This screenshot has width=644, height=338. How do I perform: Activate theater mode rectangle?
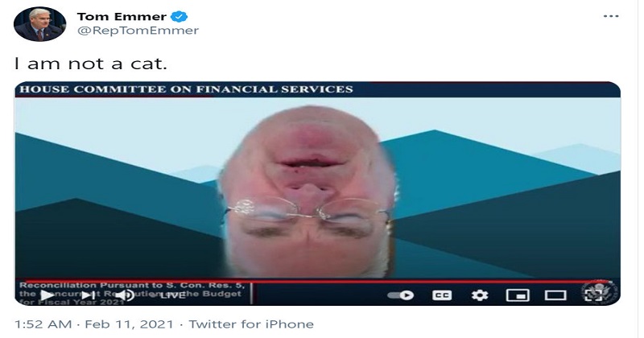pyautogui.click(x=555, y=295)
